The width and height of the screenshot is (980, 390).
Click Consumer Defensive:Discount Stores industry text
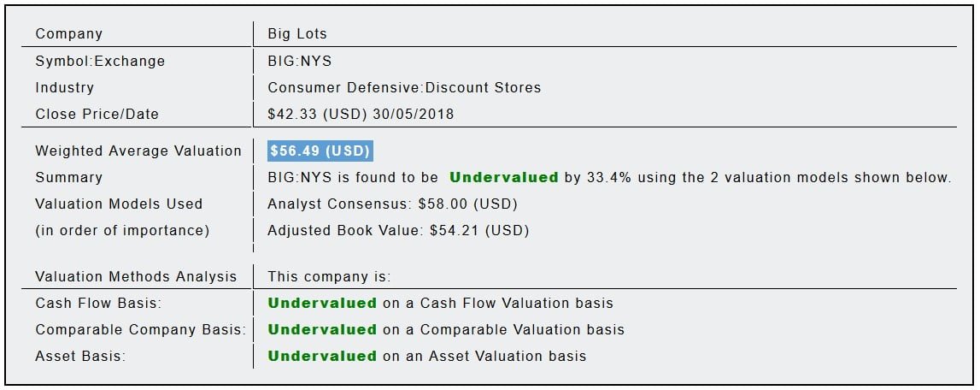[x=404, y=87]
